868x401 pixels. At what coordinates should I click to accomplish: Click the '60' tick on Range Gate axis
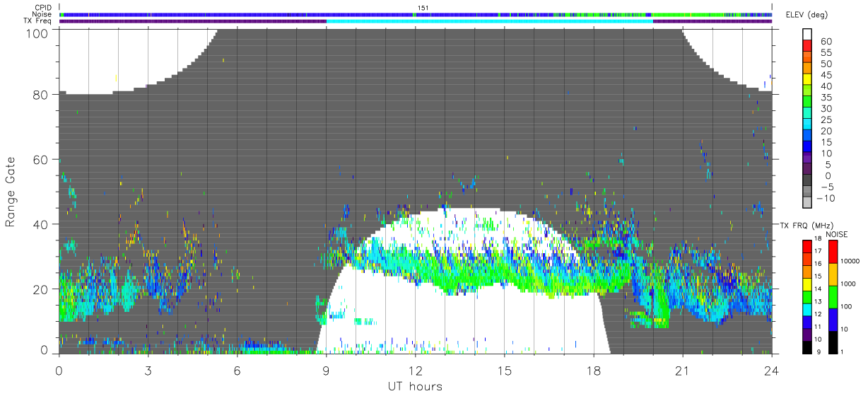tap(42, 159)
